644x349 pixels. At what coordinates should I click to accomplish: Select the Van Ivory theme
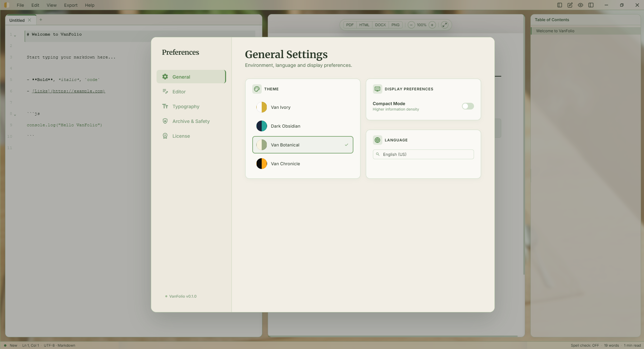(x=281, y=107)
